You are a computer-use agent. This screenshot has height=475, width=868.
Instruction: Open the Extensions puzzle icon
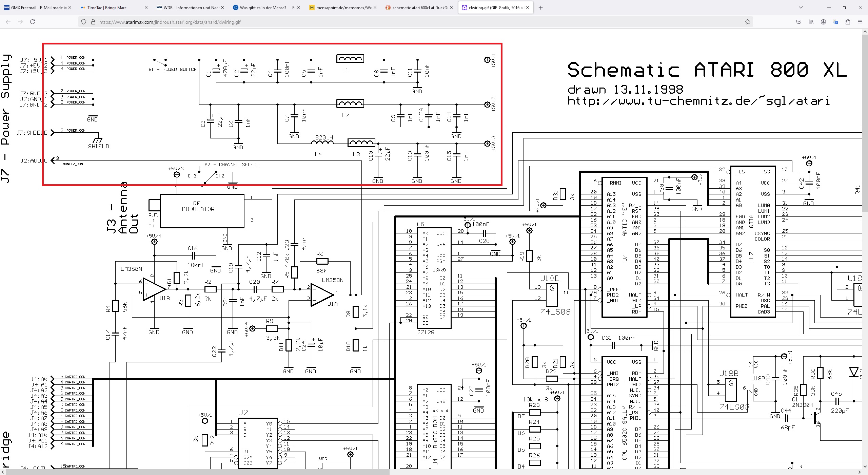(848, 22)
